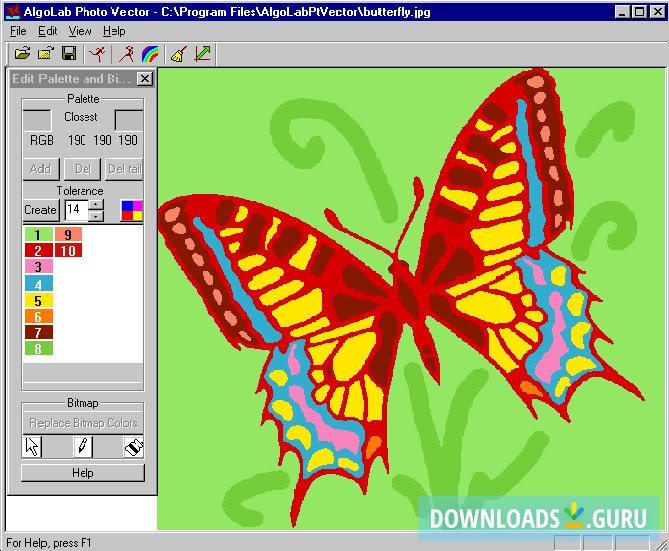
Task: Select palette color 4 blue
Action: pos(38,284)
